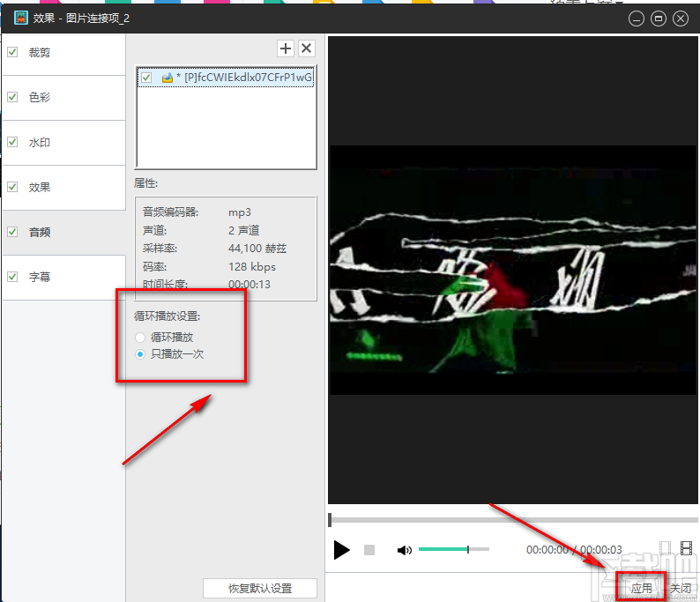Toggle the 字幕 checkbox
The image size is (700, 602).
tap(12, 277)
